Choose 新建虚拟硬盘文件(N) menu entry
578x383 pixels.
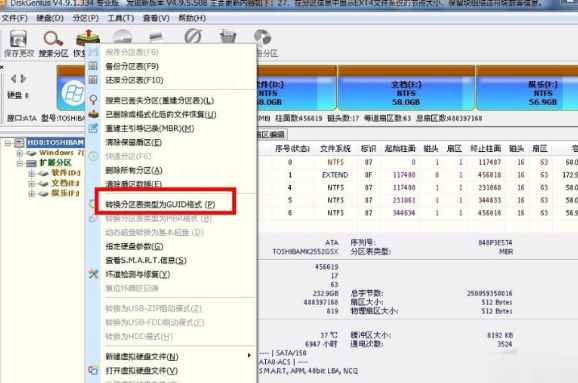coord(142,356)
